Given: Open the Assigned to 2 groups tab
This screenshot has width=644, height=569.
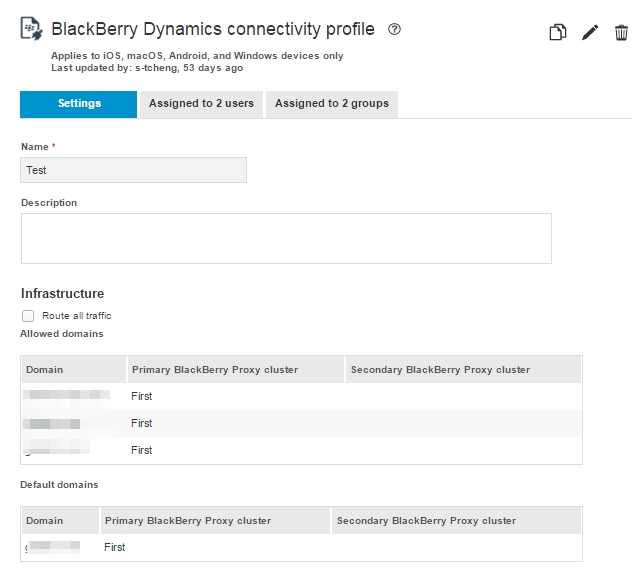Looking at the screenshot, I should click(331, 104).
